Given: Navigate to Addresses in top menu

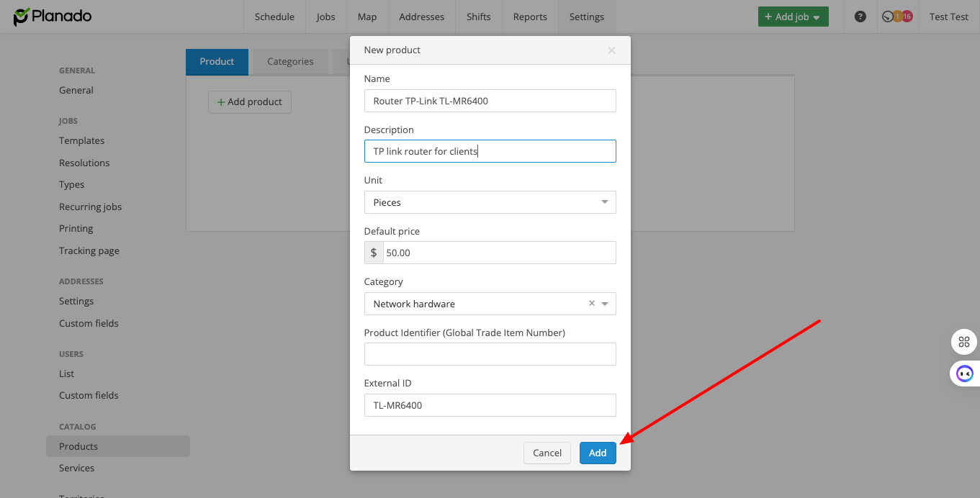Looking at the screenshot, I should point(422,17).
